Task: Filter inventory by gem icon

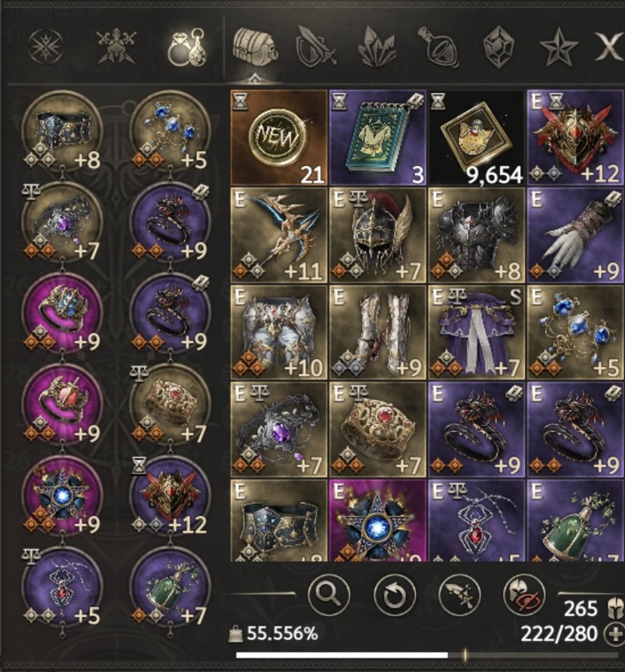Action: pos(498,47)
